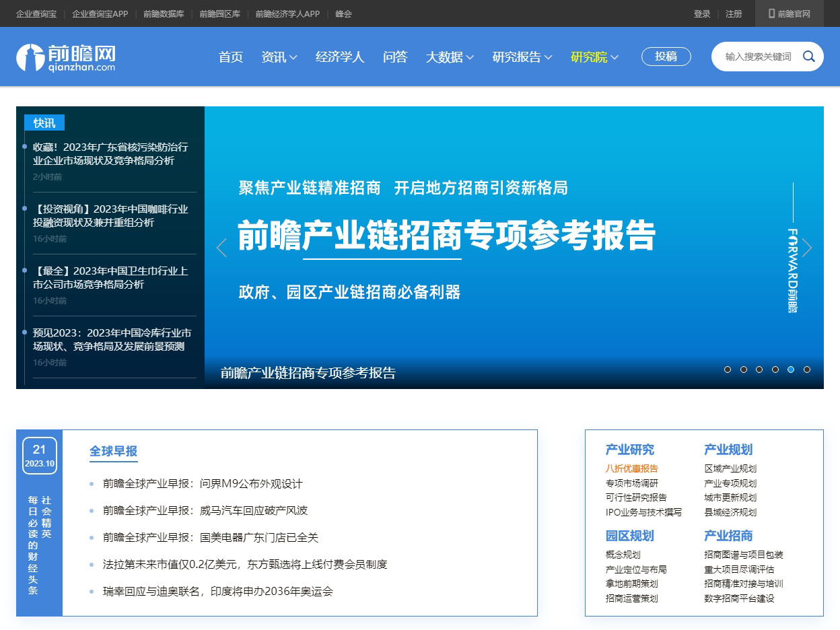Click the 注册 link
Screen dimensions: 840x630
[734, 13]
